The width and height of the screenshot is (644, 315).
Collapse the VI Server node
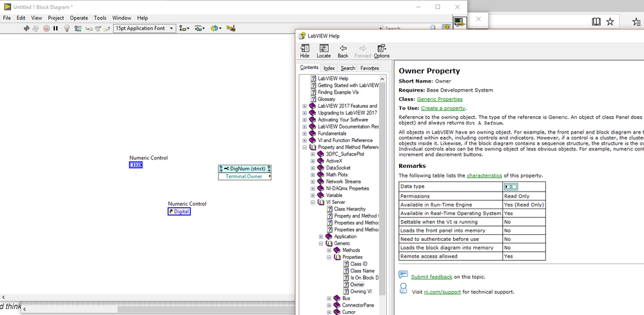313,202
